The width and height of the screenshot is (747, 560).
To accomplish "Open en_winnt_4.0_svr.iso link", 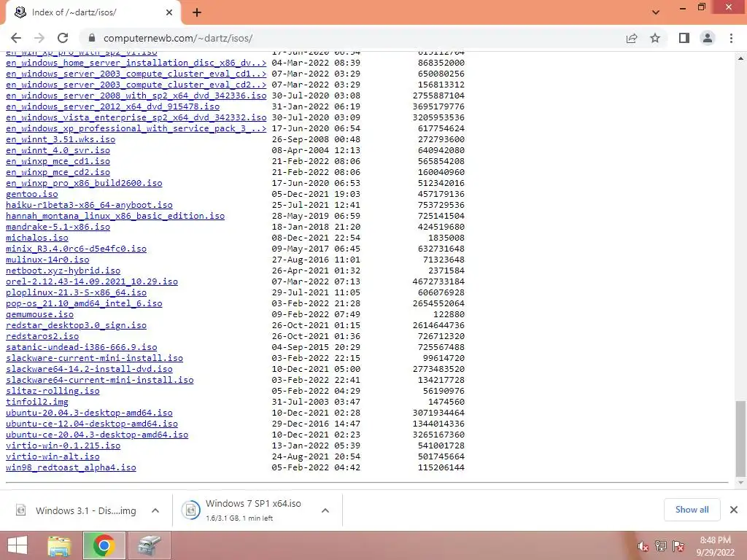I will (x=58, y=150).
